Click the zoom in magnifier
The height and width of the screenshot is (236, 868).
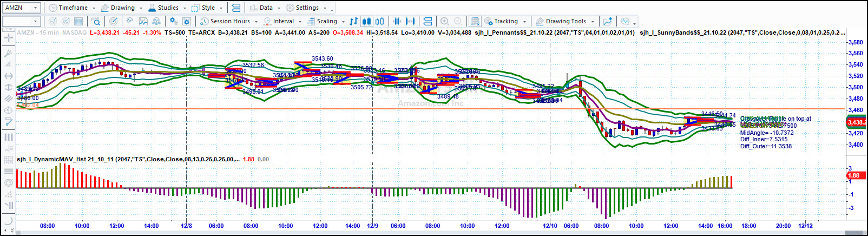(x=445, y=21)
